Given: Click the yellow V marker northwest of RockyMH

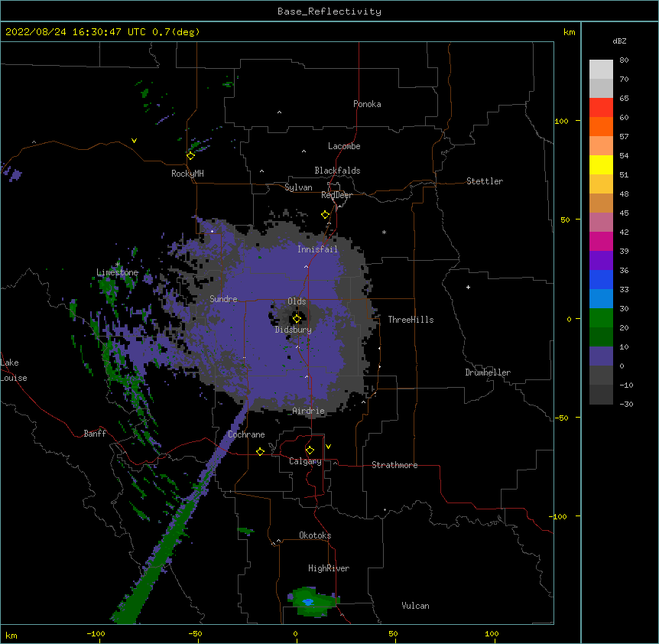Looking at the screenshot, I should (134, 141).
